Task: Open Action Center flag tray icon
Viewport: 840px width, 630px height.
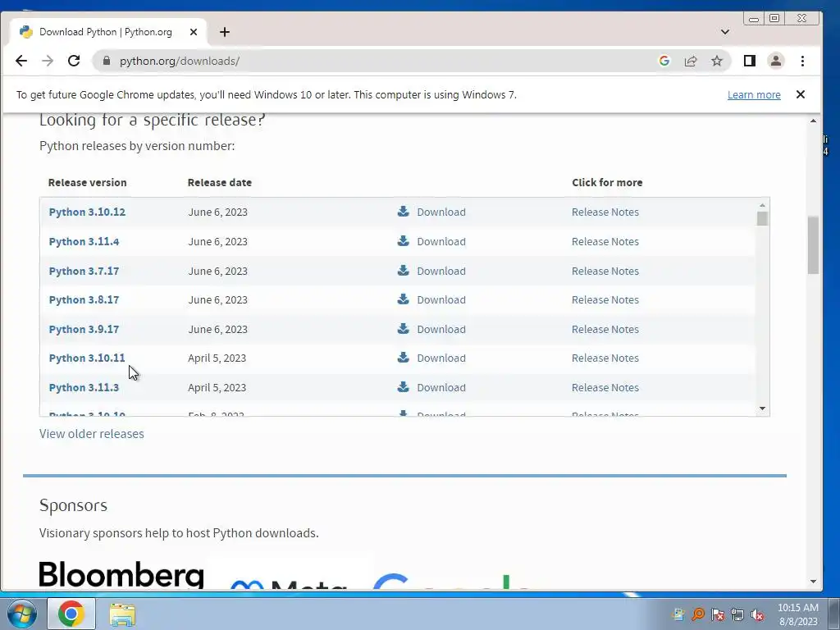Action: tap(717, 614)
